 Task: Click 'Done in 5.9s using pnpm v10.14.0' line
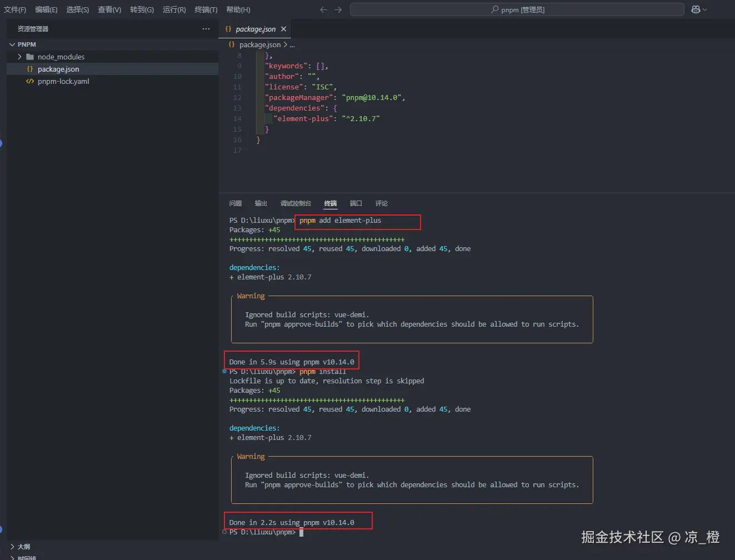click(x=292, y=362)
